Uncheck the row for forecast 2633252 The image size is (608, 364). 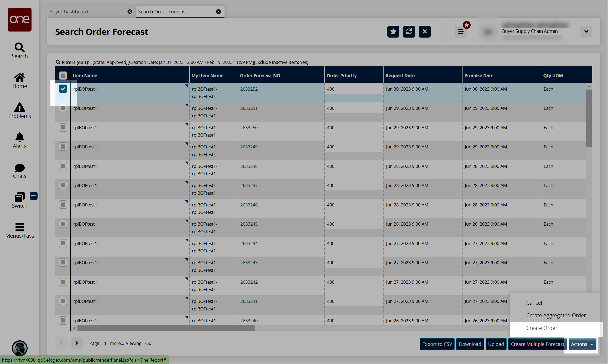pyautogui.click(x=63, y=89)
